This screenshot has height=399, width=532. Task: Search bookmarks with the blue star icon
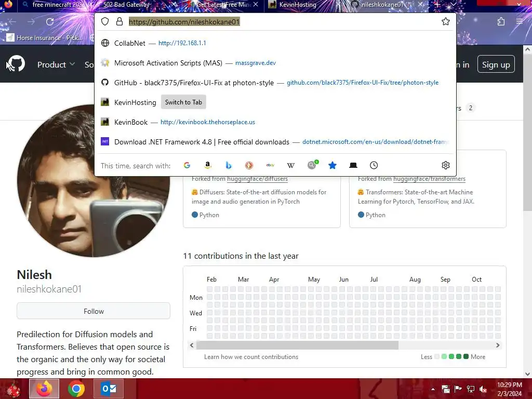pos(332,165)
